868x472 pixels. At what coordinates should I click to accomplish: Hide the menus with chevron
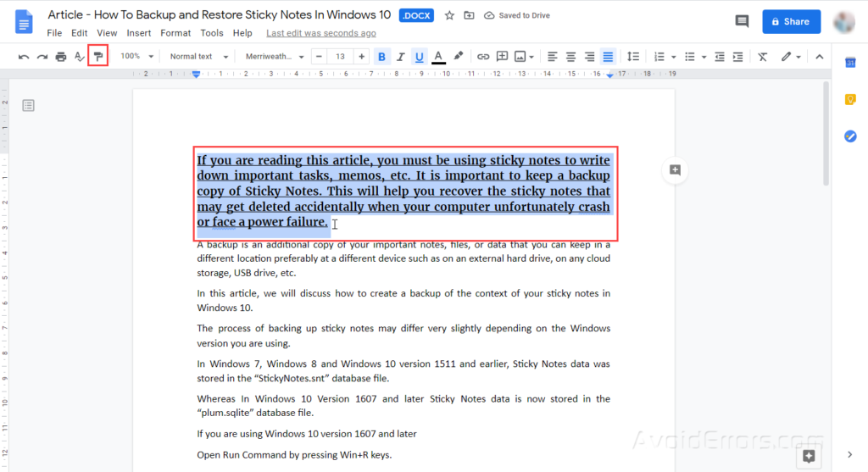[820, 57]
